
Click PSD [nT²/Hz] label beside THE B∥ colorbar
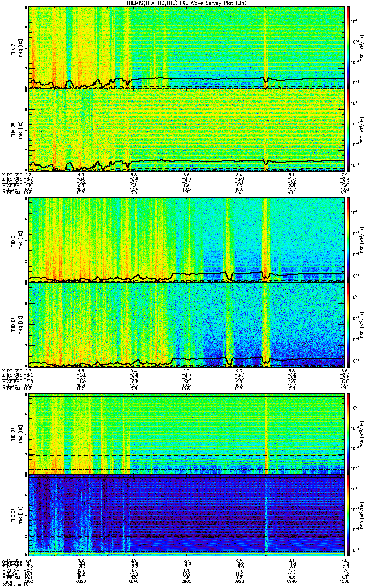point(362,515)
